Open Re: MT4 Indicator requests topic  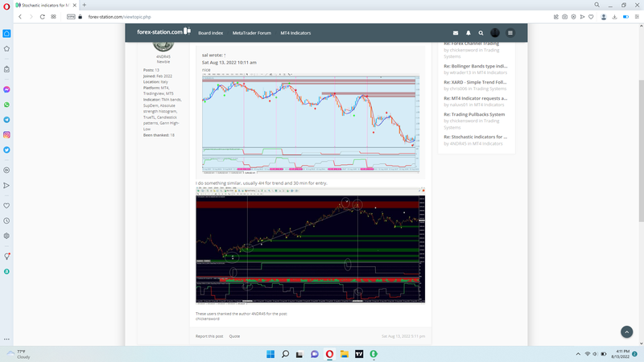click(475, 98)
